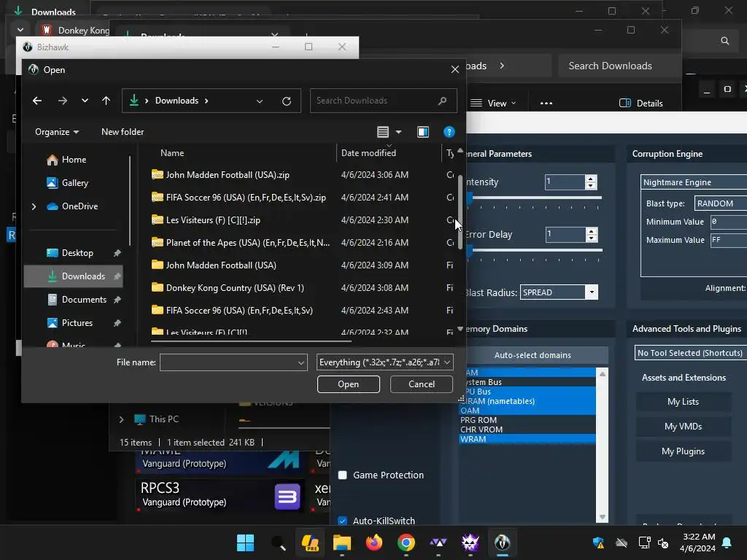Open dialog help button

[449, 132]
